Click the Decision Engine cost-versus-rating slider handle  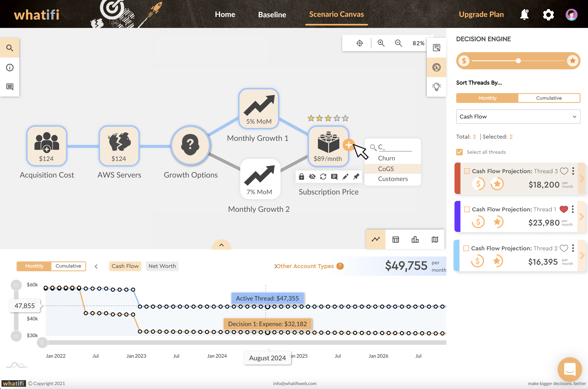point(518,61)
